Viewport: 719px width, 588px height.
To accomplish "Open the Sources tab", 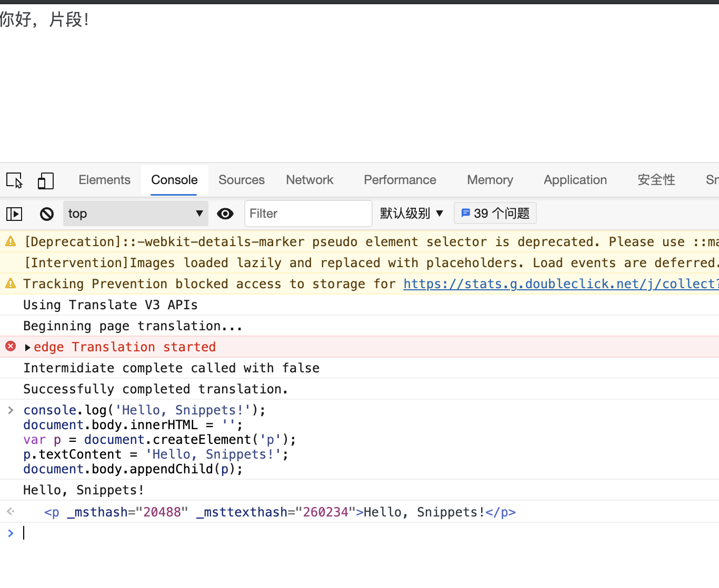I will point(242,180).
